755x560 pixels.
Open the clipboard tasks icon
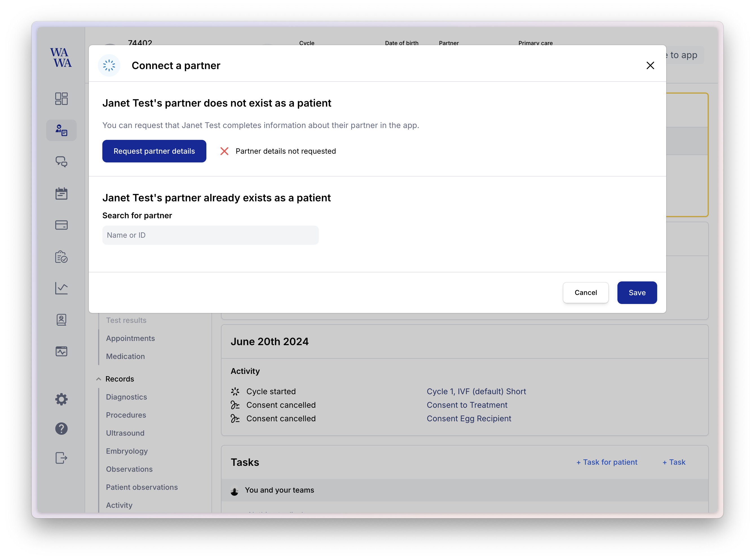click(x=61, y=257)
